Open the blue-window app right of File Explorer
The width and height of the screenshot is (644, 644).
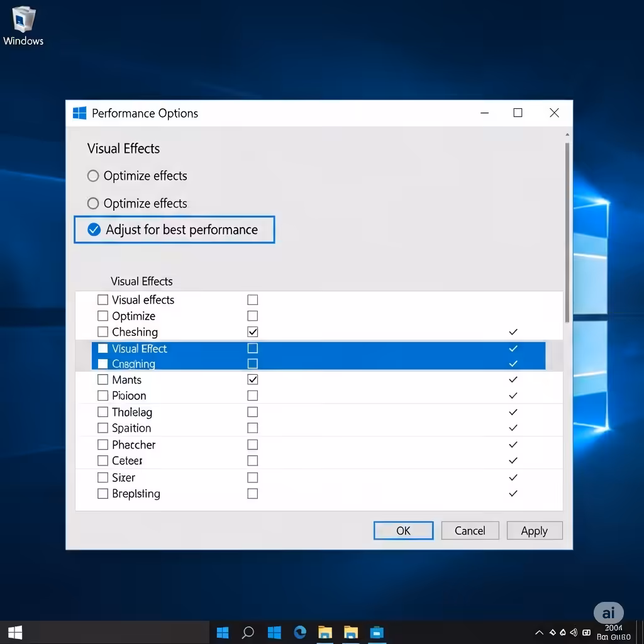tap(377, 633)
